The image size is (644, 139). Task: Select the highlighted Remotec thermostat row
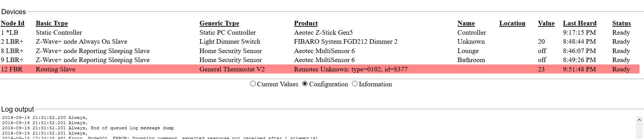pos(320,69)
